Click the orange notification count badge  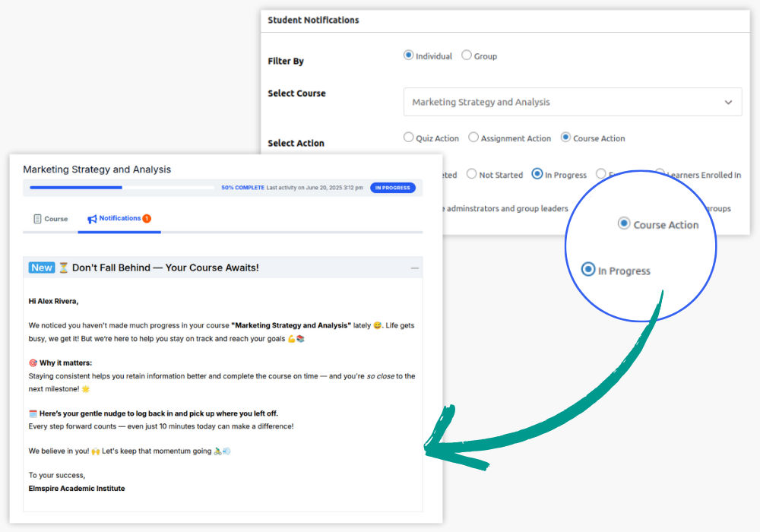click(147, 218)
